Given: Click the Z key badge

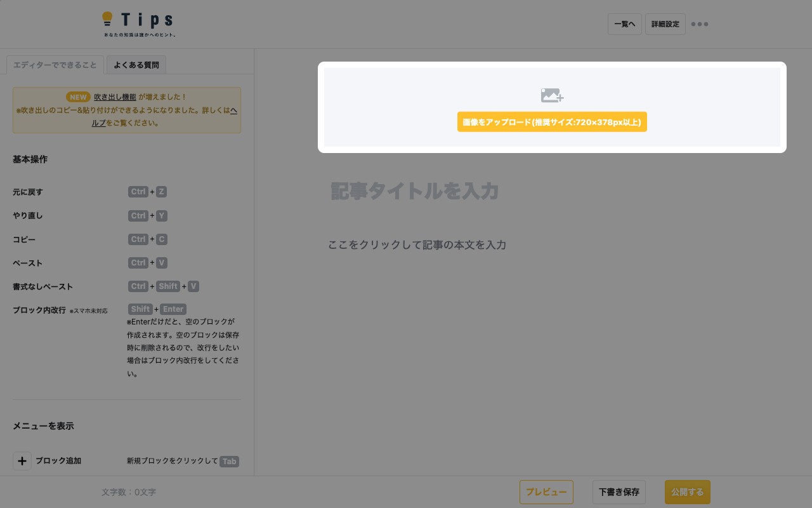Looking at the screenshot, I should tap(162, 192).
